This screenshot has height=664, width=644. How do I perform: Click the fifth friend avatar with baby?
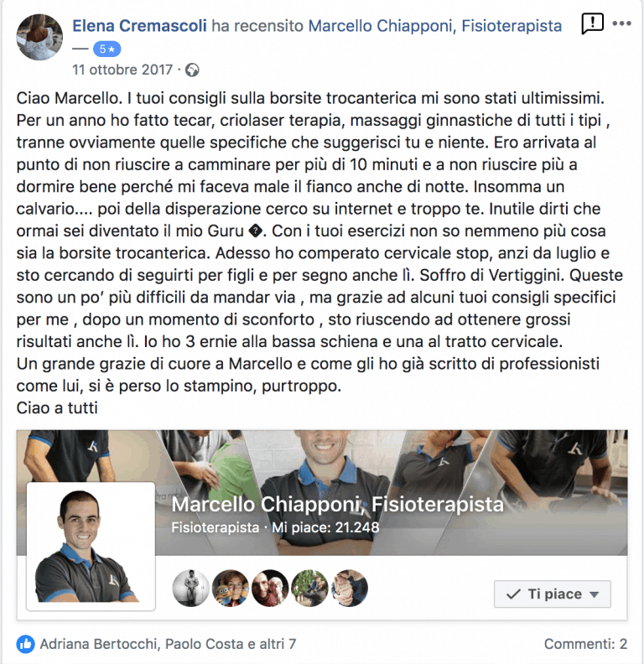point(349,589)
